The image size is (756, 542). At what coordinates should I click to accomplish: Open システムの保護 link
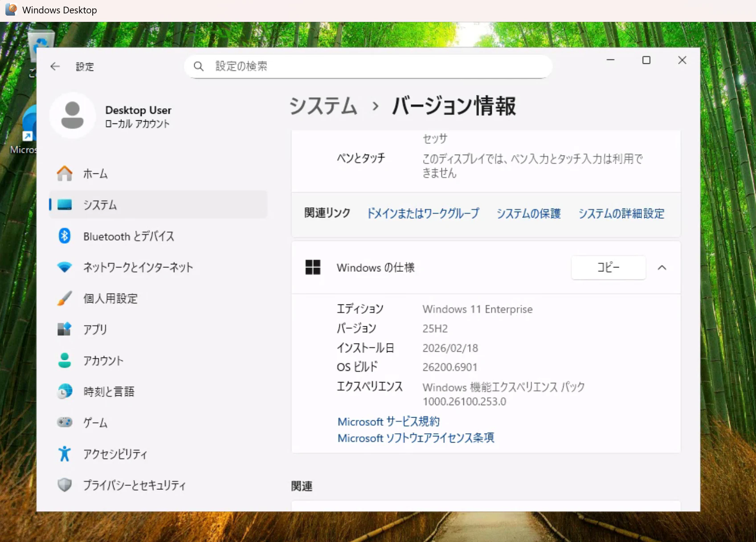pos(529,214)
